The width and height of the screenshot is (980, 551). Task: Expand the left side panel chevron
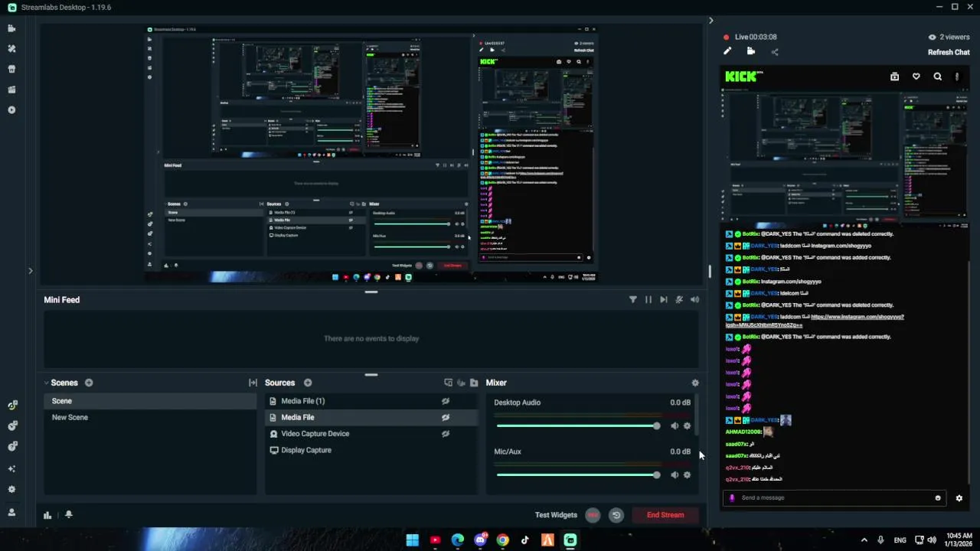pyautogui.click(x=31, y=271)
